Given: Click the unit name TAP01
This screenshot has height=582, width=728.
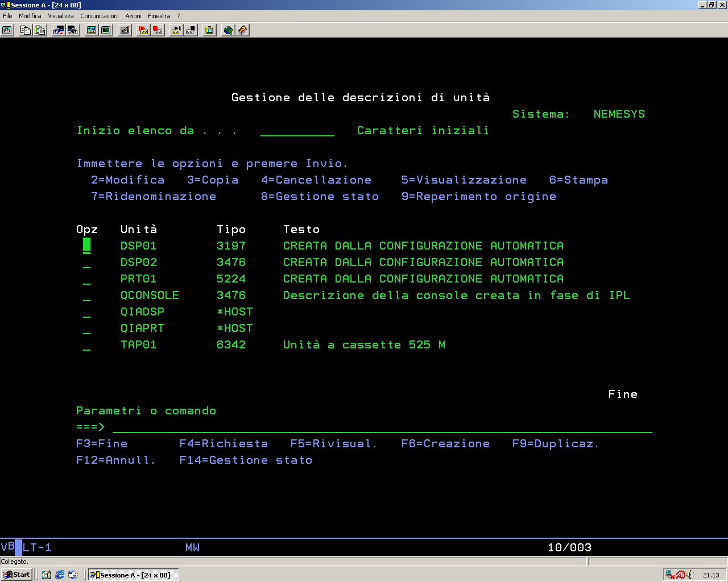Looking at the screenshot, I should pyautogui.click(x=138, y=344).
